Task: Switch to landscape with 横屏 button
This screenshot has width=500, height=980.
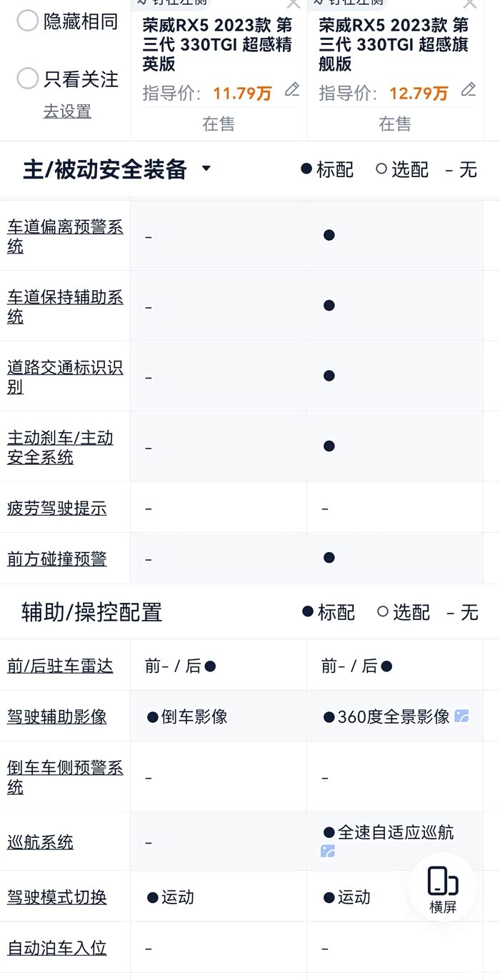Action: pyautogui.click(x=443, y=889)
